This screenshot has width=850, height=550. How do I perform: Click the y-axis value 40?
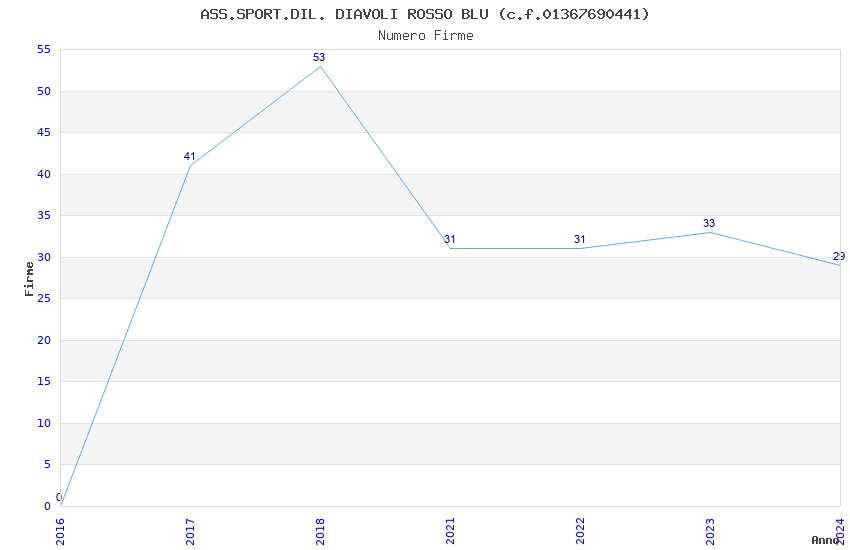[x=44, y=174]
